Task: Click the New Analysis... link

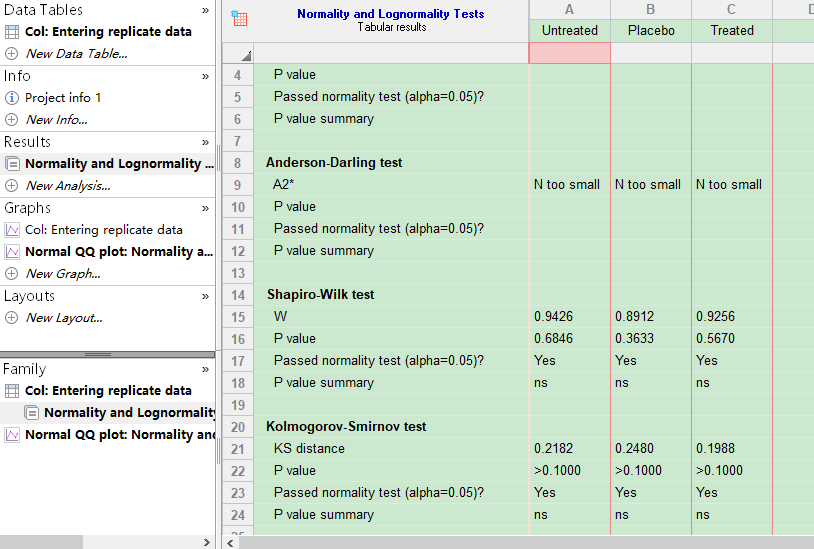Action: tap(68, 186)
